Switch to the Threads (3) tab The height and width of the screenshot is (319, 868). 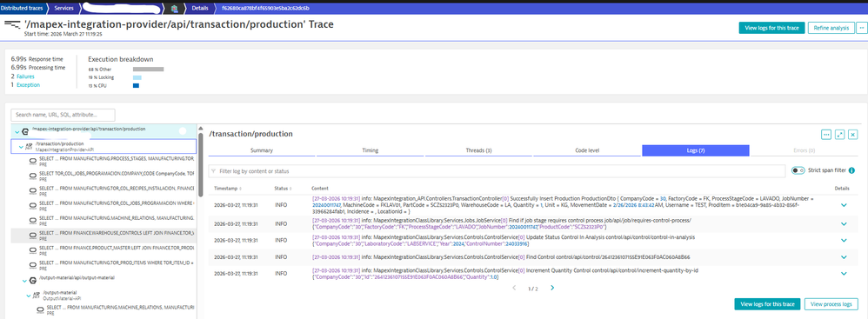478,150
